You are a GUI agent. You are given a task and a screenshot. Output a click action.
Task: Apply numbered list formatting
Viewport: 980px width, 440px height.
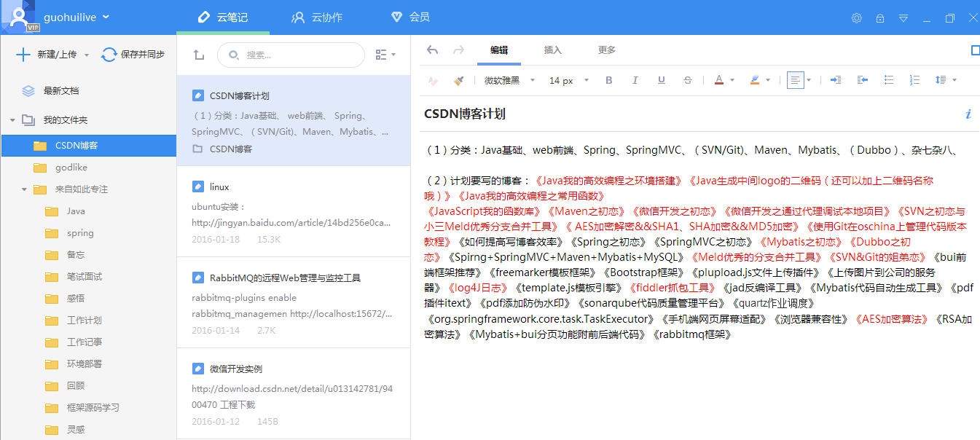click(914, 80)
